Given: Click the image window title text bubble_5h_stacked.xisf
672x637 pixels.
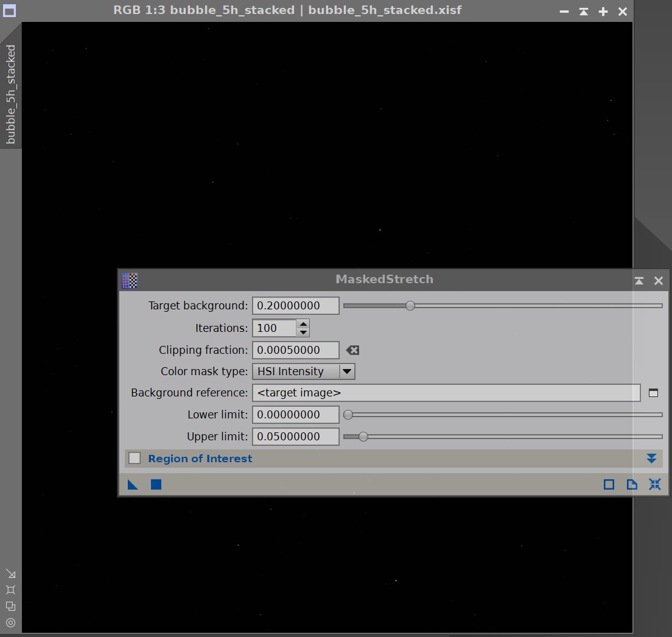Looking at the screenshot, I should coord(385,10).
